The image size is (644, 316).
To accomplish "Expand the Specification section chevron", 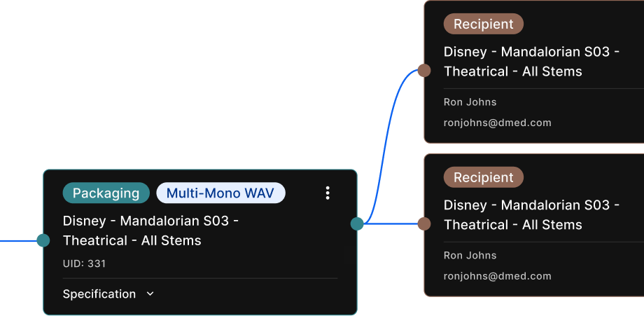I will pyautogui.click(x=150, y=294).
